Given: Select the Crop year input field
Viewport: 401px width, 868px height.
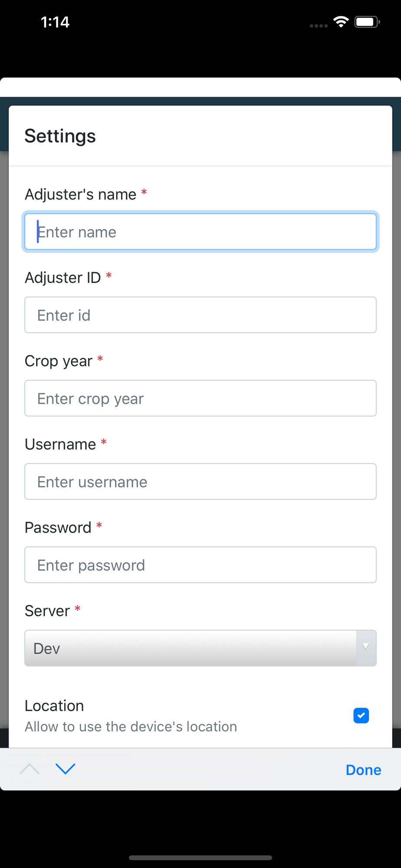Looking at the screenshot, I should tap(200, 398).
